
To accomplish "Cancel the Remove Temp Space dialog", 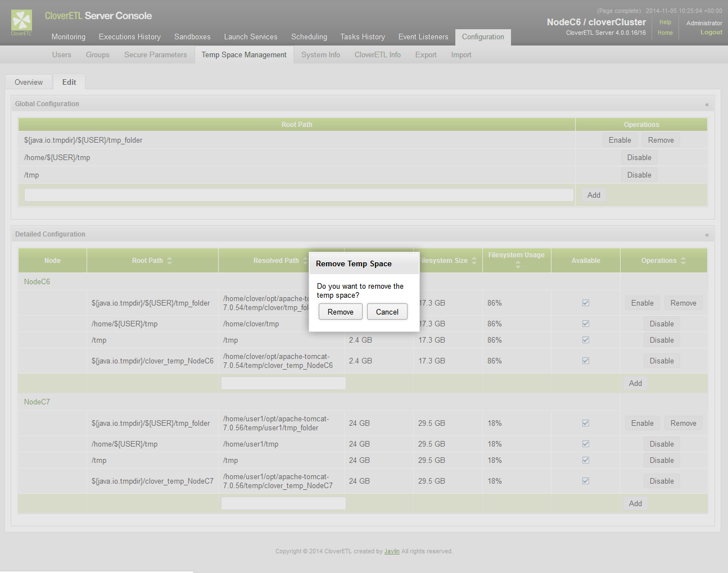I will [x=387, y=312].
